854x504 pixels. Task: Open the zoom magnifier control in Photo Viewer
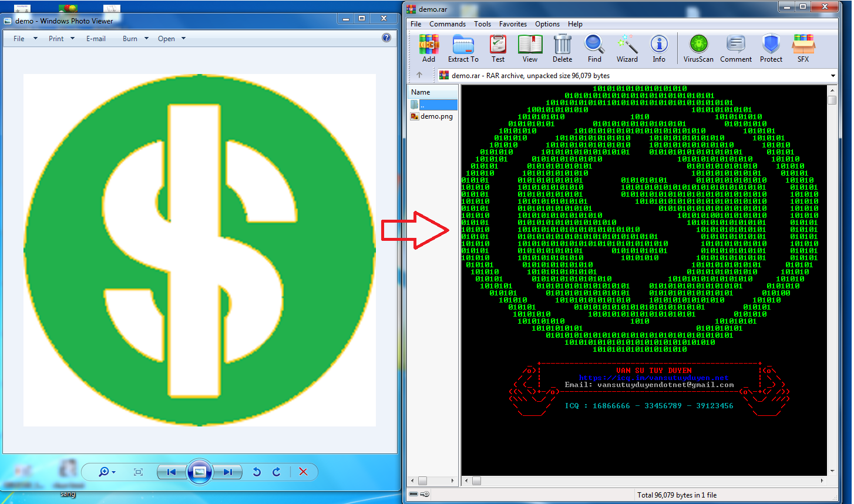point(107,472)
